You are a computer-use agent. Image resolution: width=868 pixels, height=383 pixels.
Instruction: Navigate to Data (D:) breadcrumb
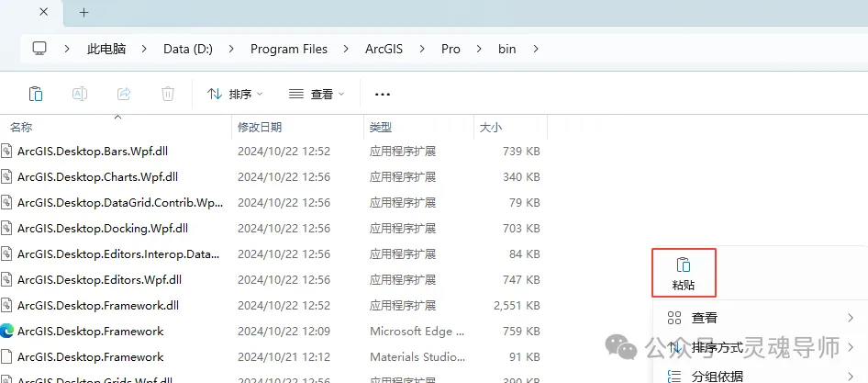[188, 49]
